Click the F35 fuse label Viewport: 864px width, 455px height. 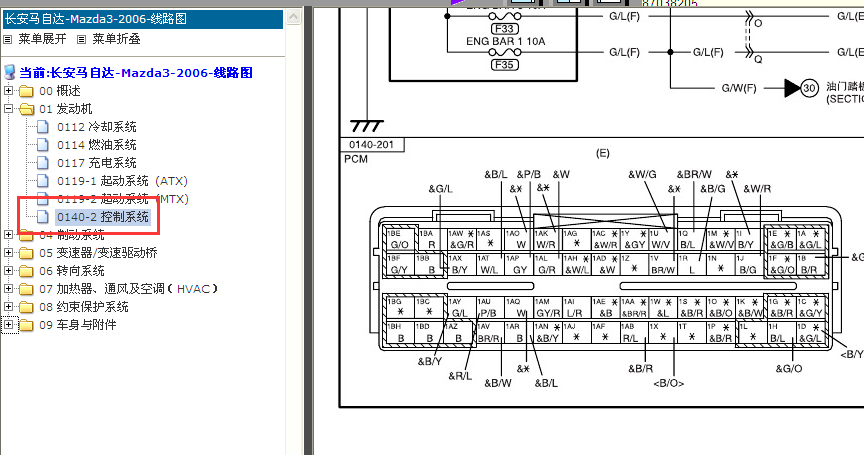(x=504, y=65)
